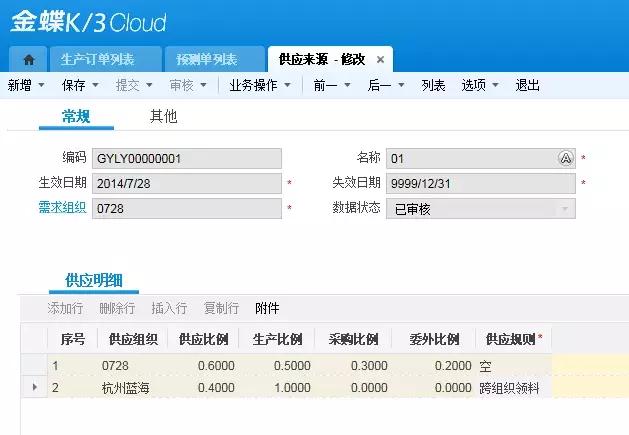629x435 pixels.
Task: Select cell 0.4000 in row 2
Action: coord(203,387)
